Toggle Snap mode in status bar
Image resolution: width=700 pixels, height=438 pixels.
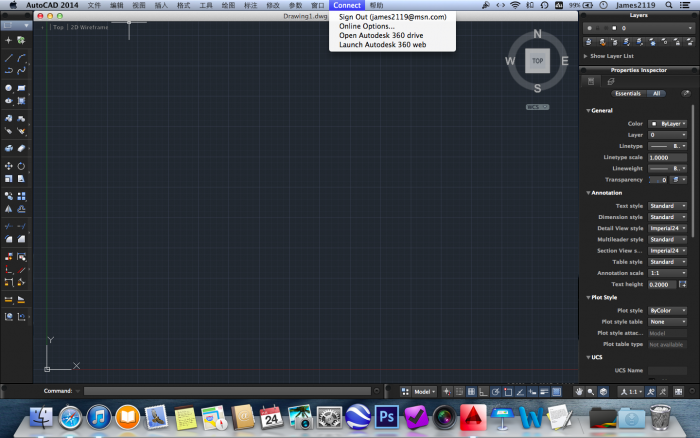click(x=459, y=392)
